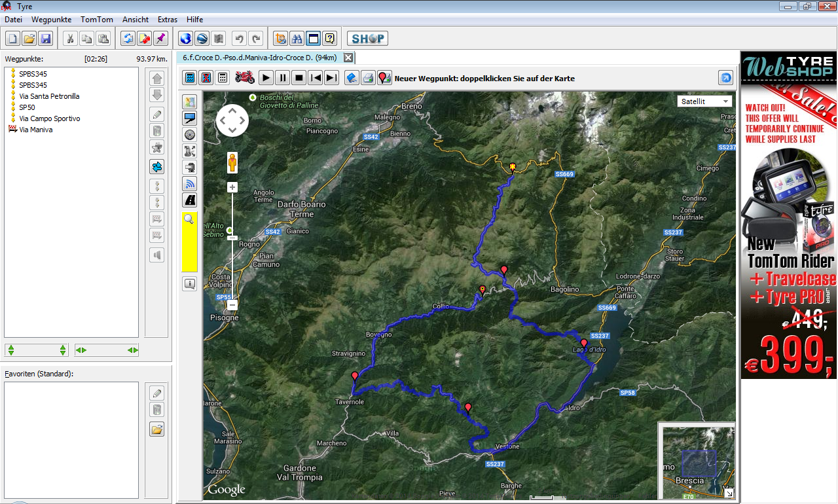Click the red motorcycle icon

tap(245, 78)
